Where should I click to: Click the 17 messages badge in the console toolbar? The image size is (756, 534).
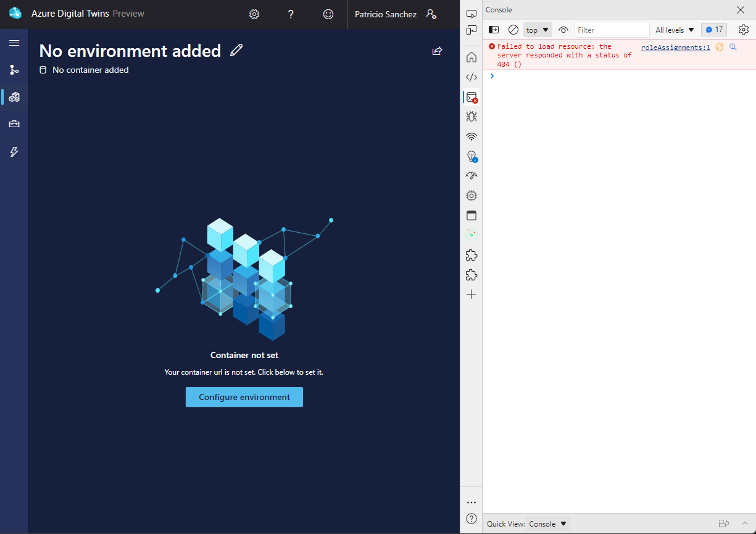click(714, 29)
